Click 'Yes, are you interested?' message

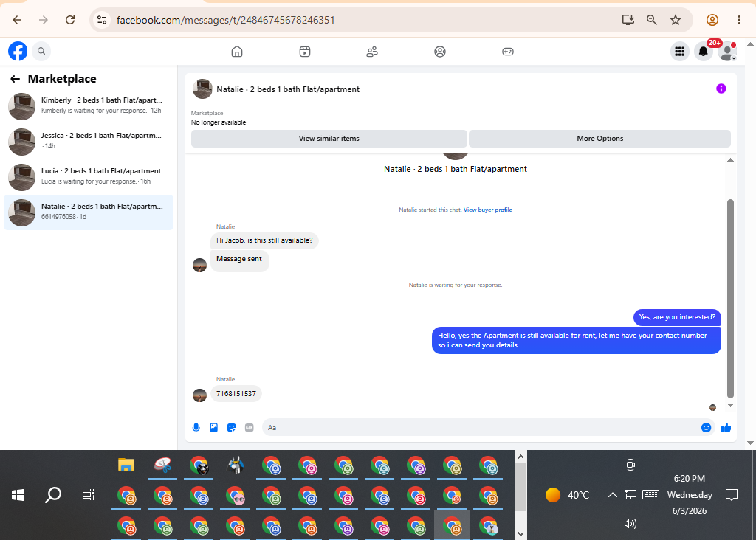(x=677, y=317)
